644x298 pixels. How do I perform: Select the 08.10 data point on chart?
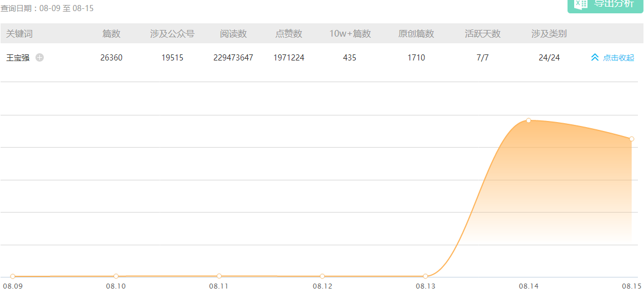tap(116, 276)
